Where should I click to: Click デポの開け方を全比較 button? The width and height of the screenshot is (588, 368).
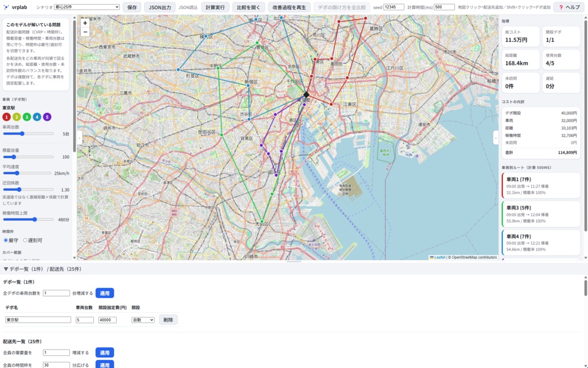pyautogui.click(x=342, y=7)
